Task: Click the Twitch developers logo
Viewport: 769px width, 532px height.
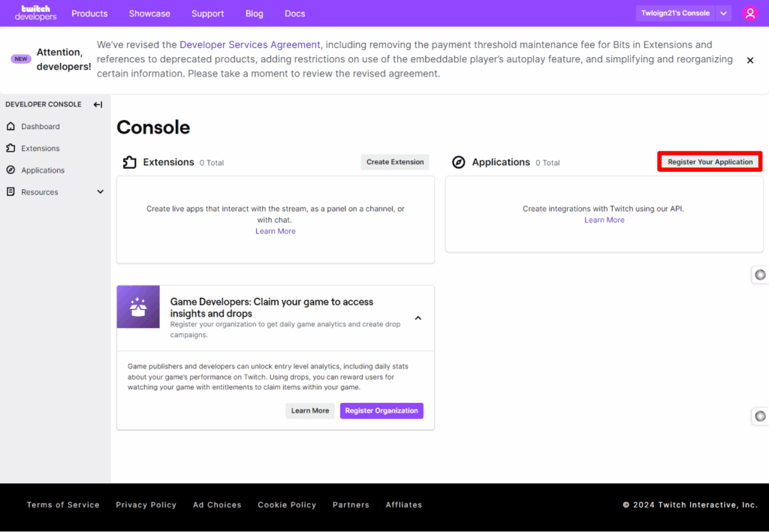Action: click(35, 13)
